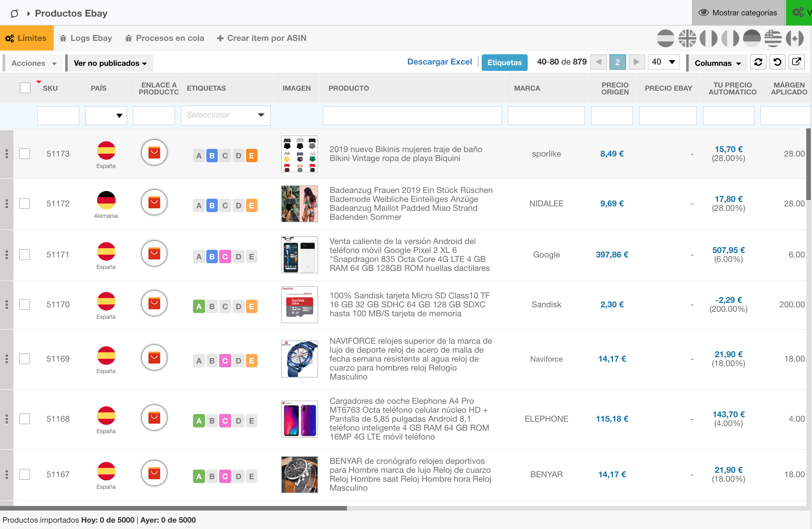The width and height of the screenshot is (812, 529).
Task: Click current page number 2 button
Action: (617, 62)
